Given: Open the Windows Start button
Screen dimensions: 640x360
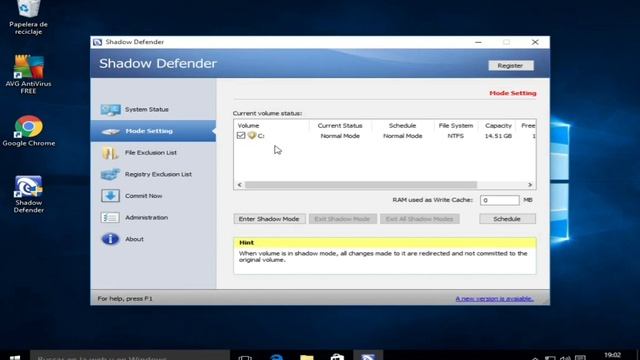Looking at the screenshot, I should tap(15, 357).
